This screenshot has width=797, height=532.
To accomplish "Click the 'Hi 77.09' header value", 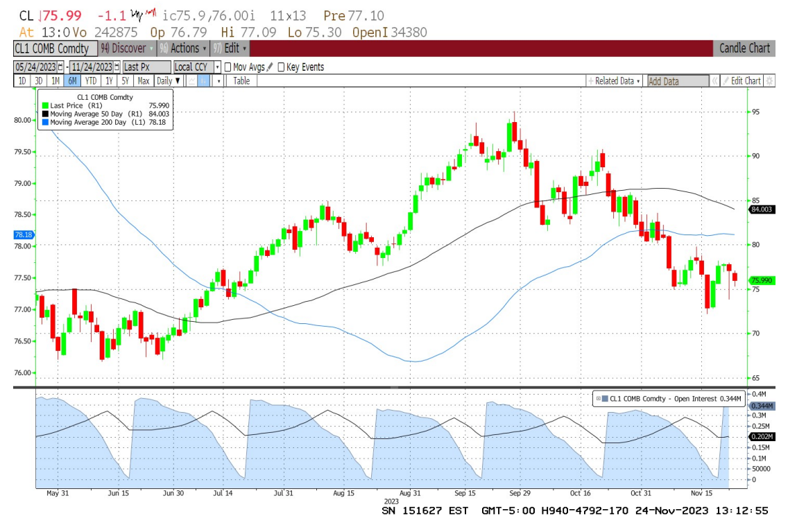I will [x=248, y=33].
